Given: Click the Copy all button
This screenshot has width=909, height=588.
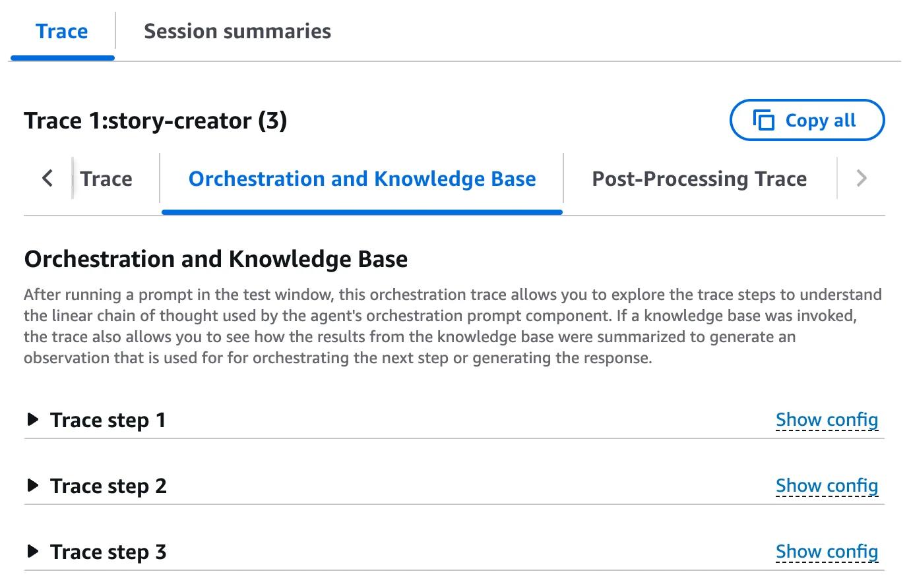Looking at the screenshot, I should [807, 120].
